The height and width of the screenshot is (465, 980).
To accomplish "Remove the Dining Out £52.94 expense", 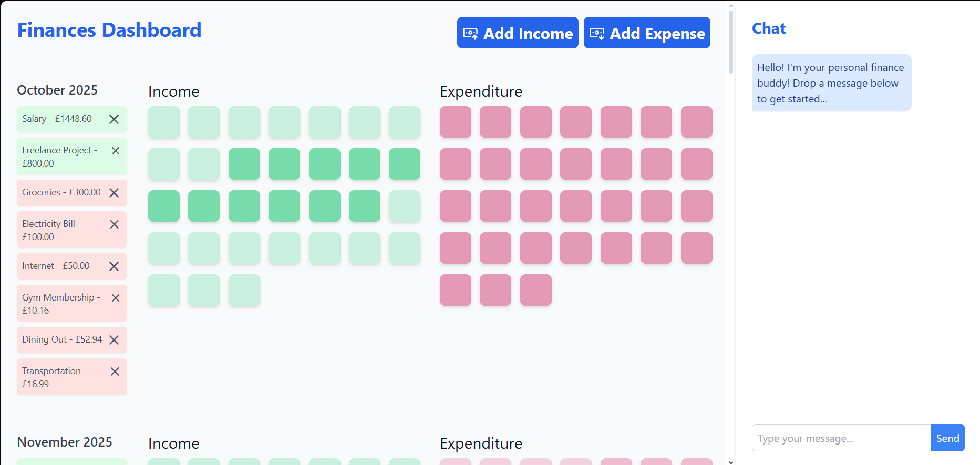I will [114, 340].
